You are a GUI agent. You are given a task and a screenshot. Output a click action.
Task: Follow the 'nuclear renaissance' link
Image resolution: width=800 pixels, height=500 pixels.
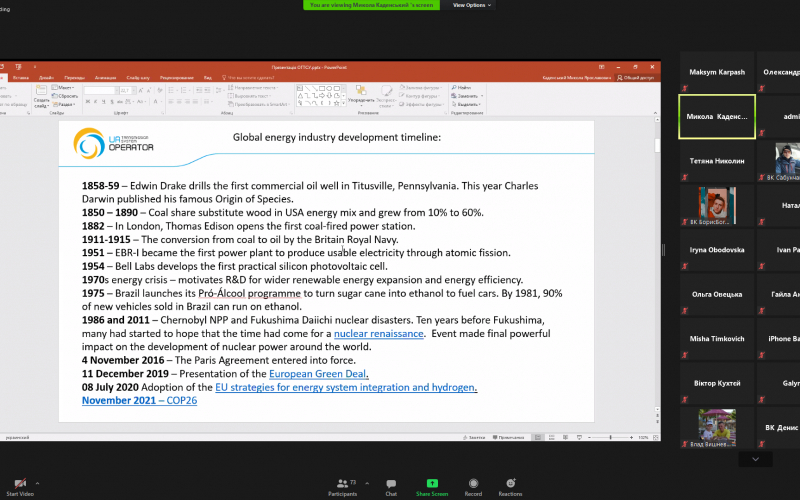click(x=379, y=334)
